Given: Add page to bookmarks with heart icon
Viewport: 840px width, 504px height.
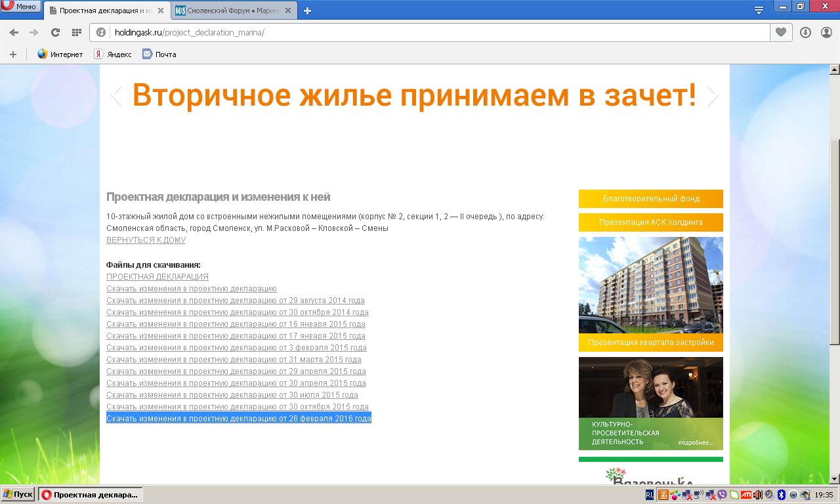Looking at the screenshot, I should pyautogui.click(x=781, y=32).
